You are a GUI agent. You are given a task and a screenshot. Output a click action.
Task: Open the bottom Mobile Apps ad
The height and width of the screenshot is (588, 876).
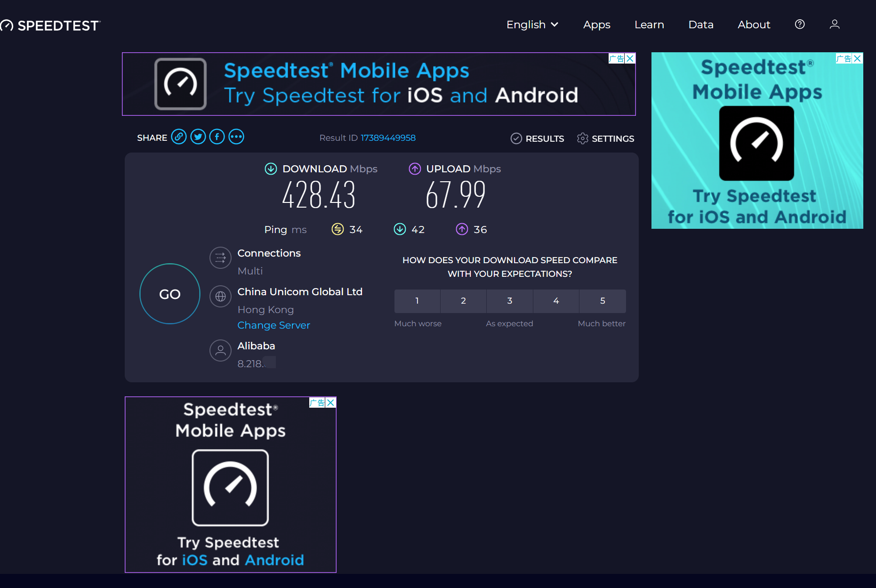click(x=231, y=484)
